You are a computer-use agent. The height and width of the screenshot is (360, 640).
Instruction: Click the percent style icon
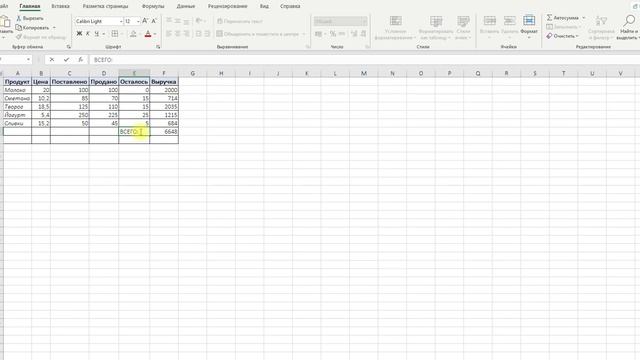(x=333, y=33)
